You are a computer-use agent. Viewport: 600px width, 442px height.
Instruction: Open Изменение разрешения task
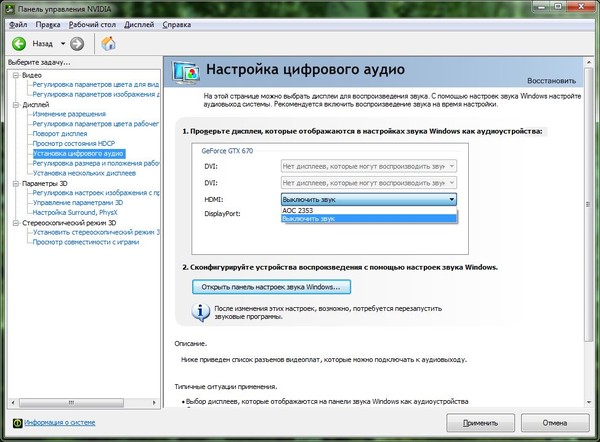[69, 114]
